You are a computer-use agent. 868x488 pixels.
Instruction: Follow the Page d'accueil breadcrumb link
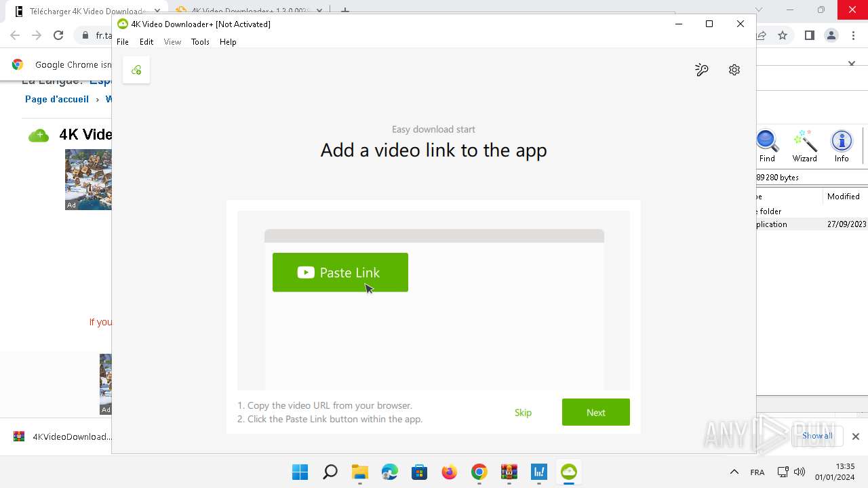click(x=57, y=99)
